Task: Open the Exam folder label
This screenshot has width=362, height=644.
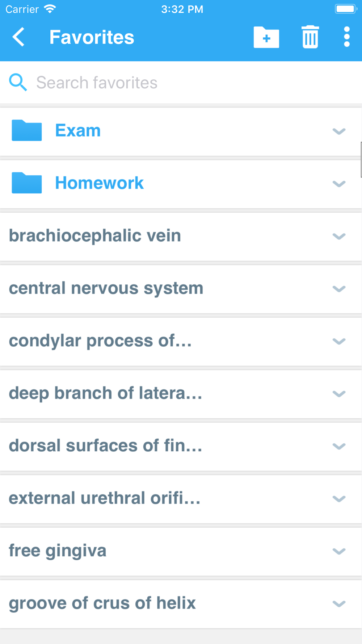Action: point(78,130)
